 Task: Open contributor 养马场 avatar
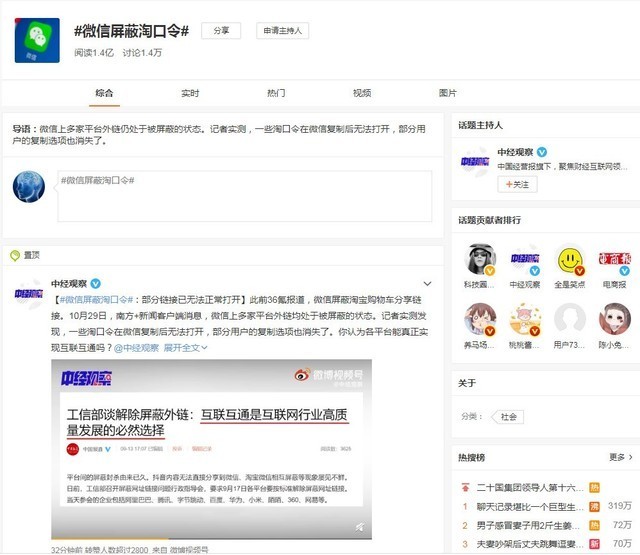pos(480,319)
